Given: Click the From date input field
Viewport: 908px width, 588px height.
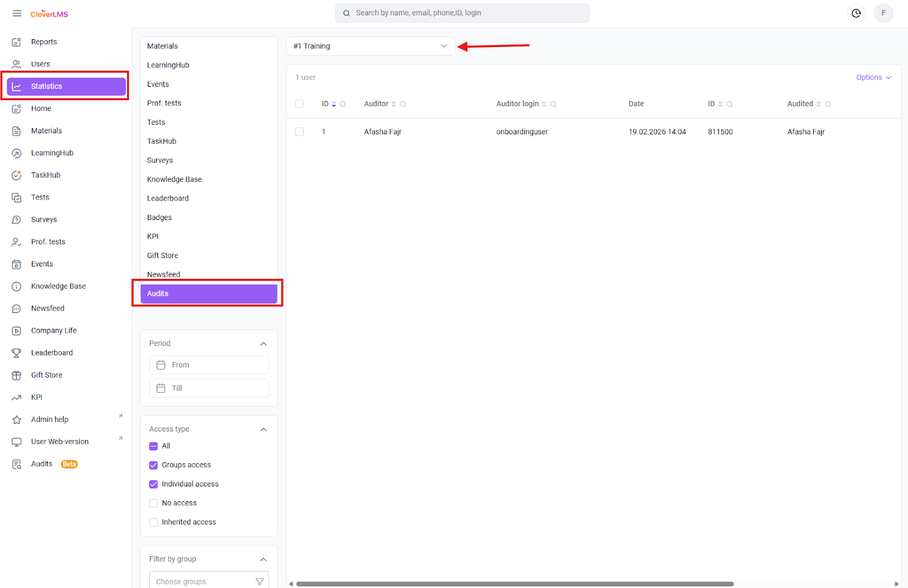Looking at the screenshot, I should tap(209, 365).
